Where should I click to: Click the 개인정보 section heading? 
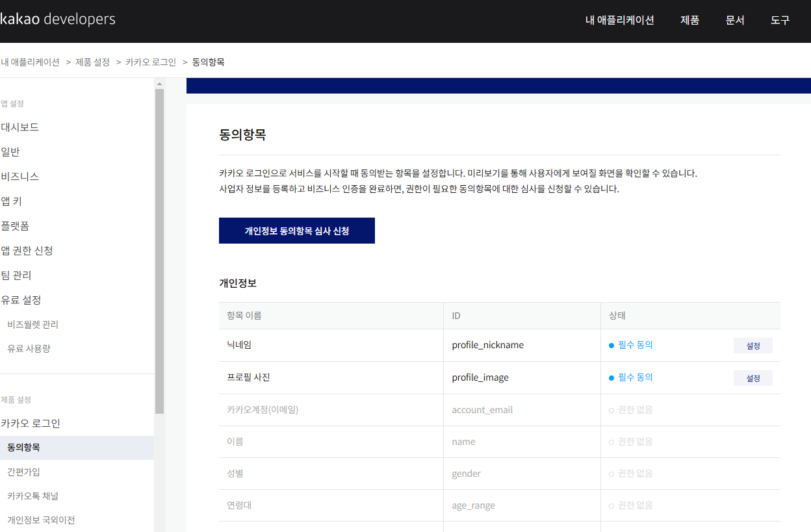pos(238,283)
